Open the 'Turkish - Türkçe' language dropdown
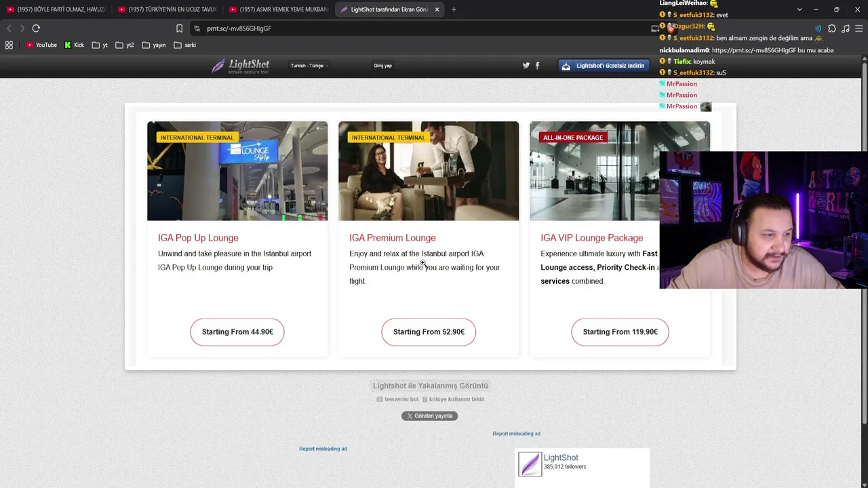The width and height of the screenshot is (868, 488). (309, 66)
